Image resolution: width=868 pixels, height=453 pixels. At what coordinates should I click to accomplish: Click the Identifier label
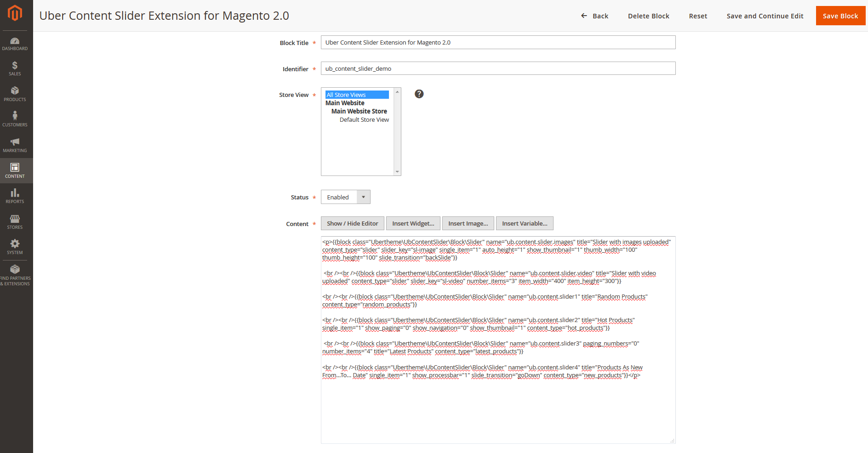pos(295,69)
